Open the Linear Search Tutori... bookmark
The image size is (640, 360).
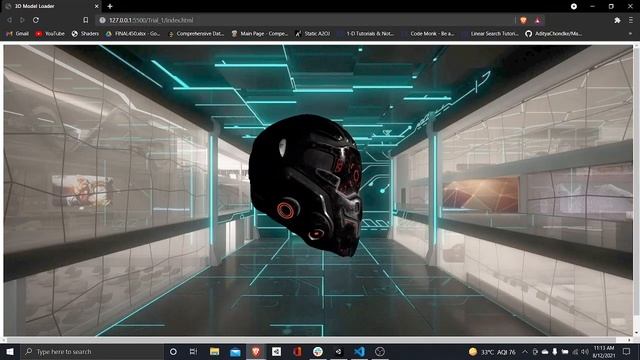(x=490, y=33)
